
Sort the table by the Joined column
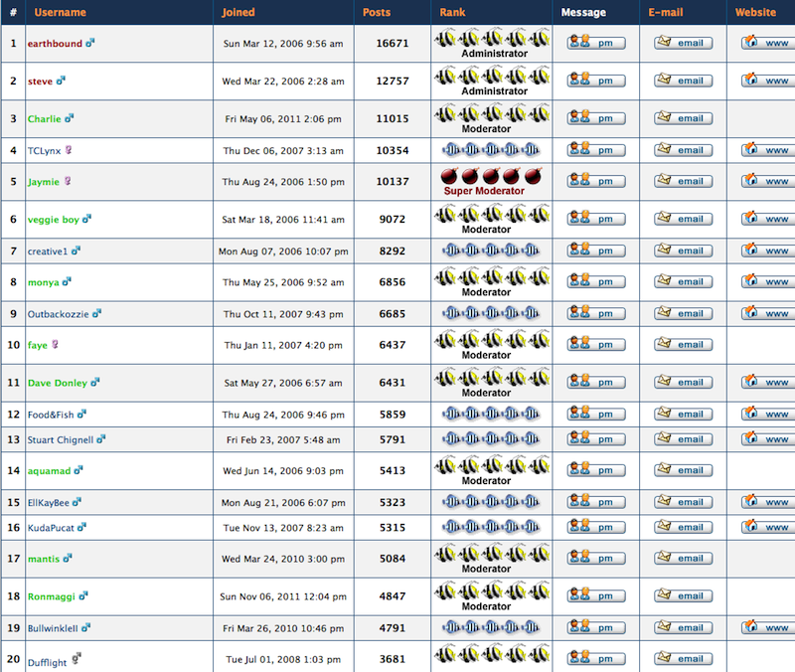click(x=238, y=12)
